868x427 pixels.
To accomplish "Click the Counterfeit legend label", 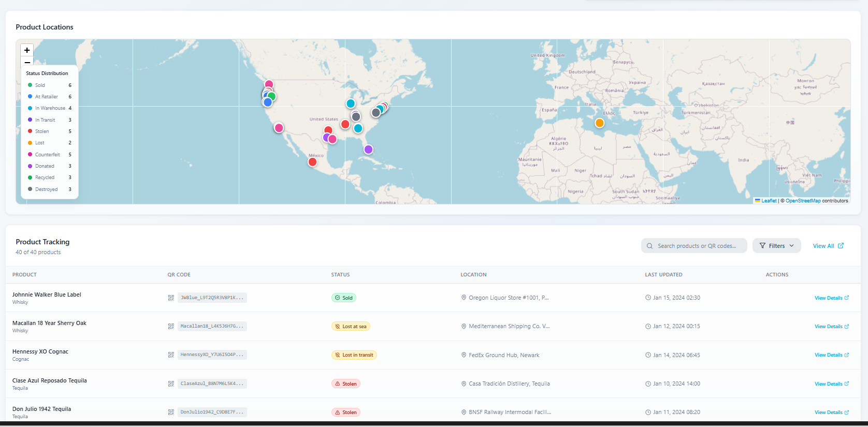I will pyautogui.click(x=48, y=154).
